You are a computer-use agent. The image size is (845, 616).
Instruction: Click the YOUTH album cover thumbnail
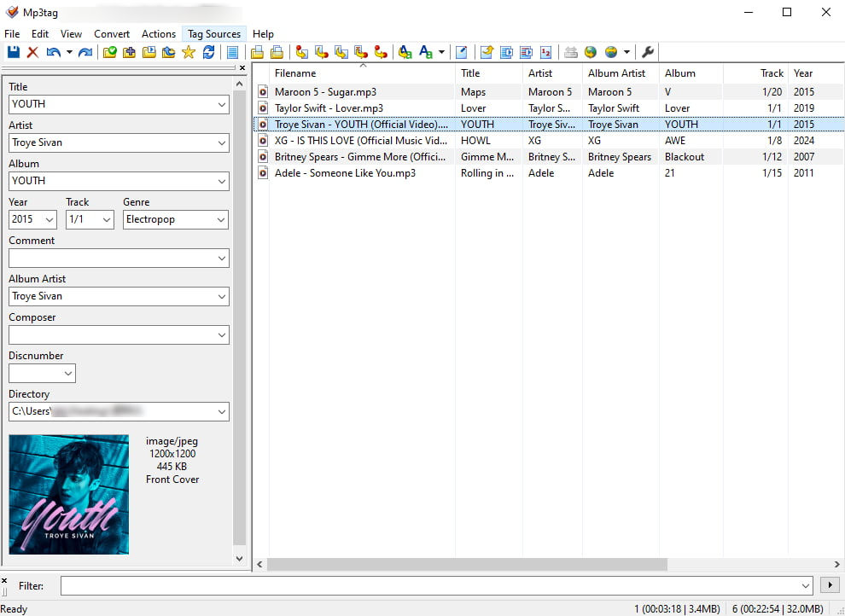tap(69, 495)
